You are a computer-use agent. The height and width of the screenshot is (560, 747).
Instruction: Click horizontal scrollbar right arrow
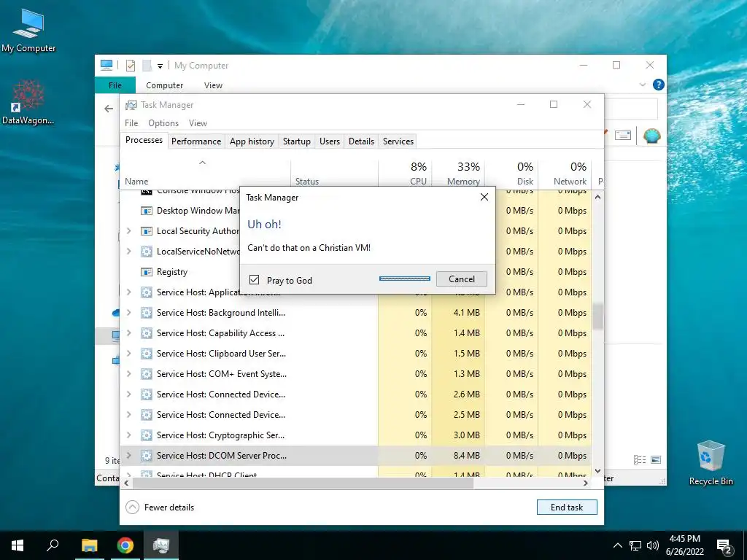pos(586,483)
